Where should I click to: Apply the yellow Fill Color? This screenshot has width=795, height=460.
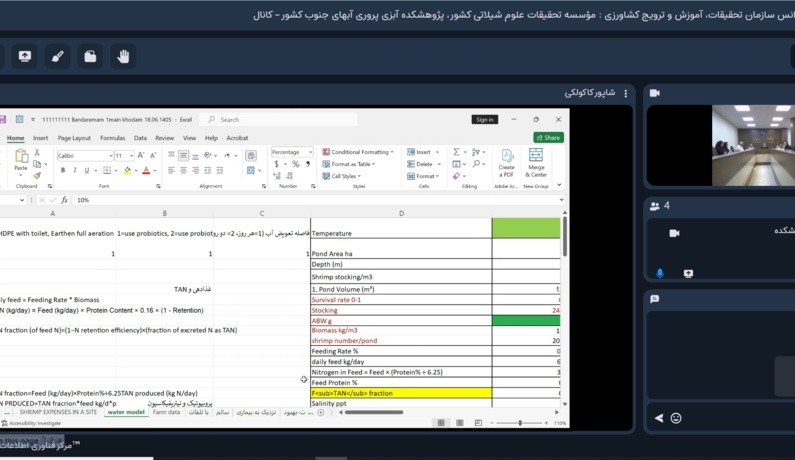[x=127, y=170]
